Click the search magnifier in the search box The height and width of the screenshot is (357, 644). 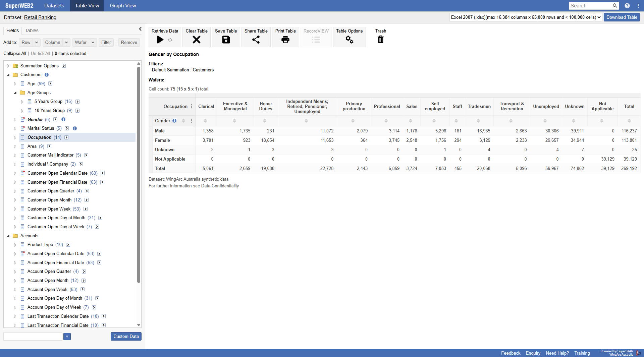point(615,6)
